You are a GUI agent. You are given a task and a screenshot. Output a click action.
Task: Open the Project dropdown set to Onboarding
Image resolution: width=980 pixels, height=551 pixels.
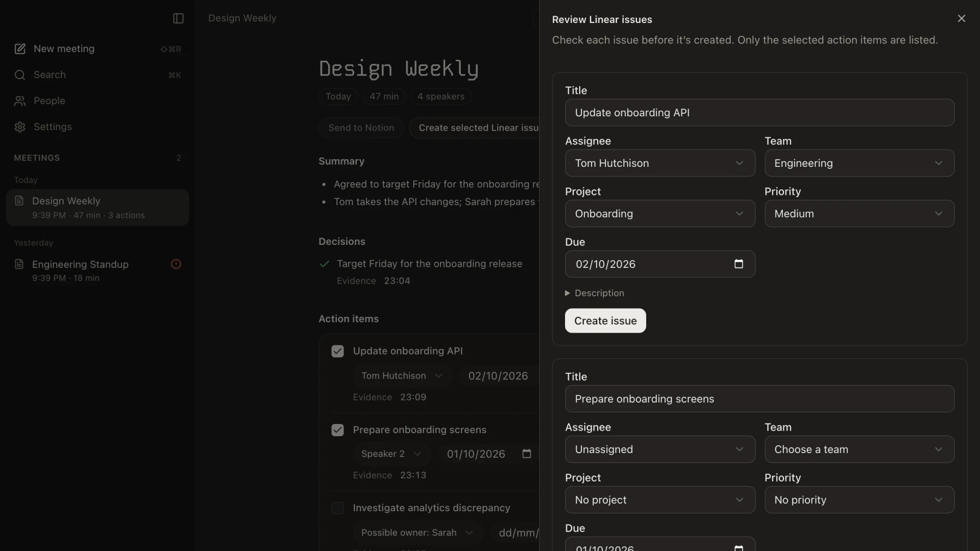tap(660, 213)
